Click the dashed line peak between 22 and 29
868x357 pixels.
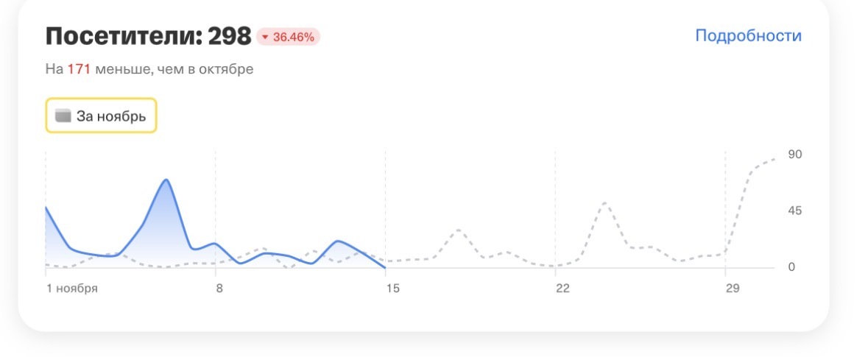coord(604,202)
